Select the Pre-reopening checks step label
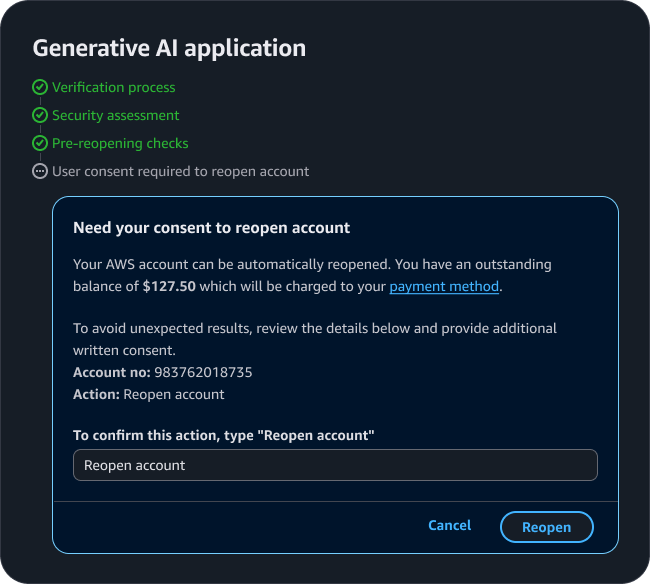 pos(120,143)
